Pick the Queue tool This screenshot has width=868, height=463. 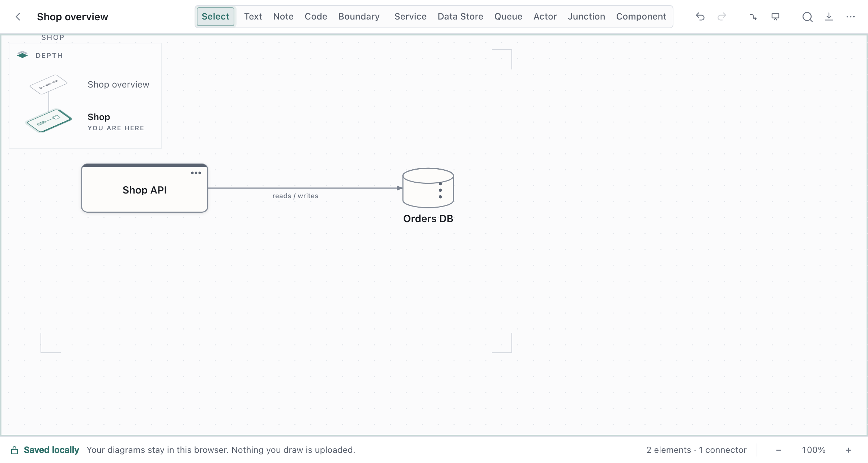pos(508,17)
